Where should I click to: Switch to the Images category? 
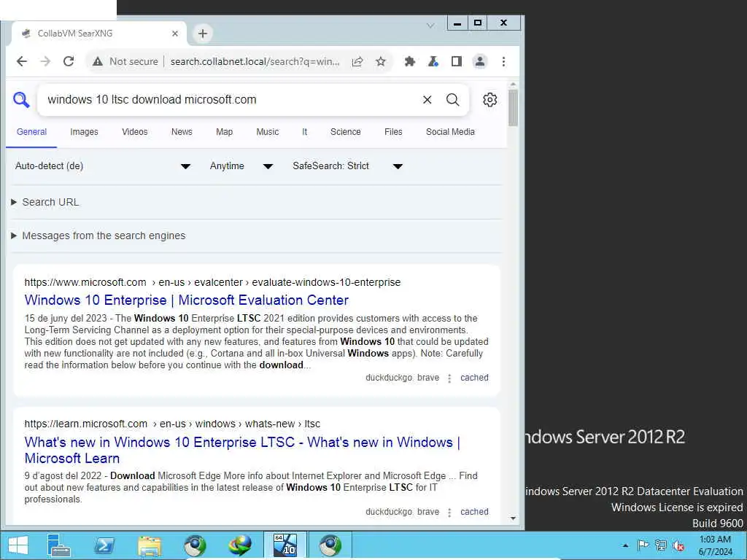tap(84, 132)
